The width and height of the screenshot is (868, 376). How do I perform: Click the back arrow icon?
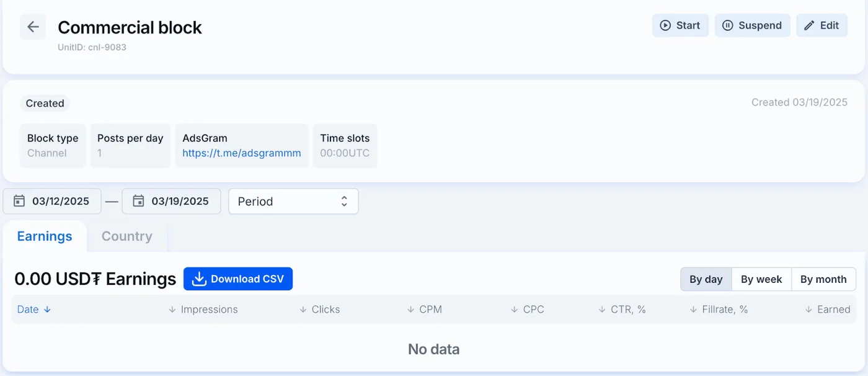pyautogui.click(x=33, y=27)
